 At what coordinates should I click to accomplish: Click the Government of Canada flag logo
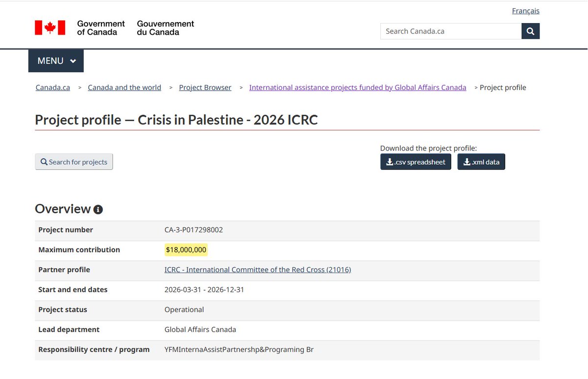click(50, 28)
